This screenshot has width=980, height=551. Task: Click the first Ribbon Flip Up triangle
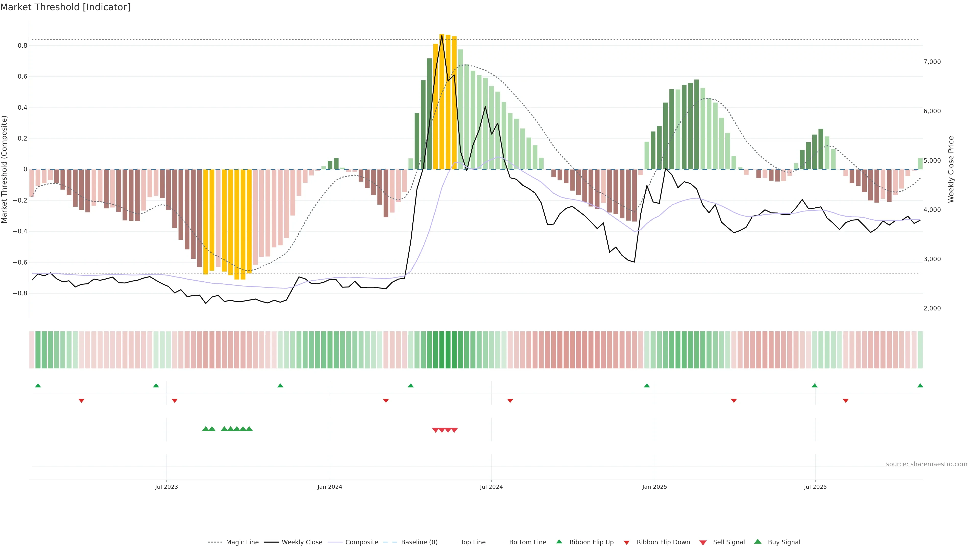tap(38, 386)
